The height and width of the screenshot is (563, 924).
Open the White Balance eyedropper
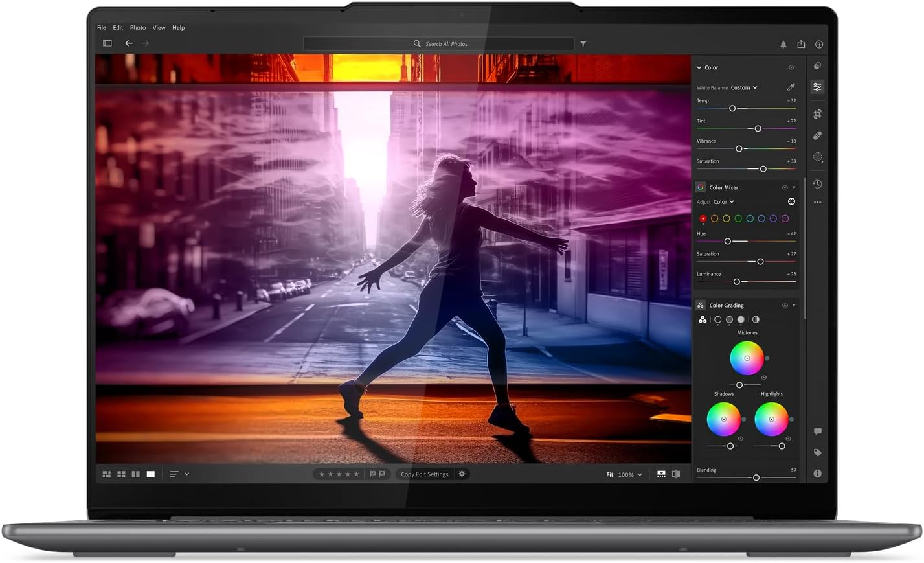pos(791,86)
